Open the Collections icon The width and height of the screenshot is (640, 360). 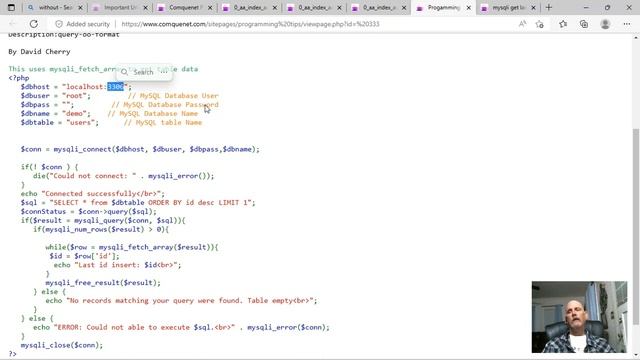584,24
